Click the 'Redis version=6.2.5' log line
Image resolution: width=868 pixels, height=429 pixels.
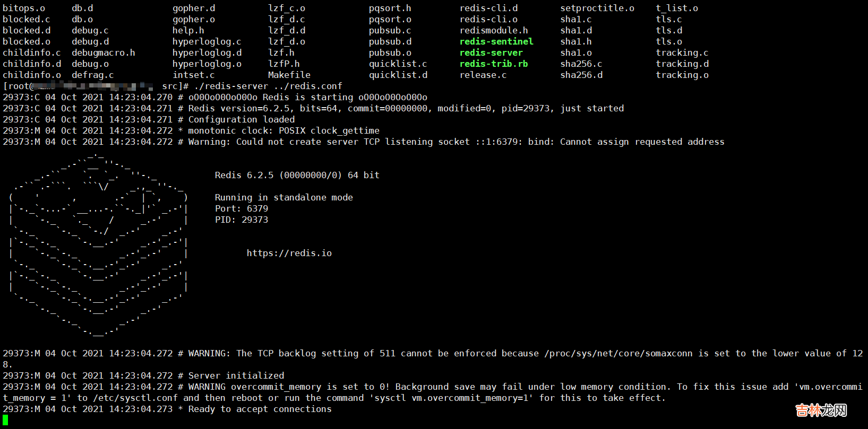(x=313, y=108)
